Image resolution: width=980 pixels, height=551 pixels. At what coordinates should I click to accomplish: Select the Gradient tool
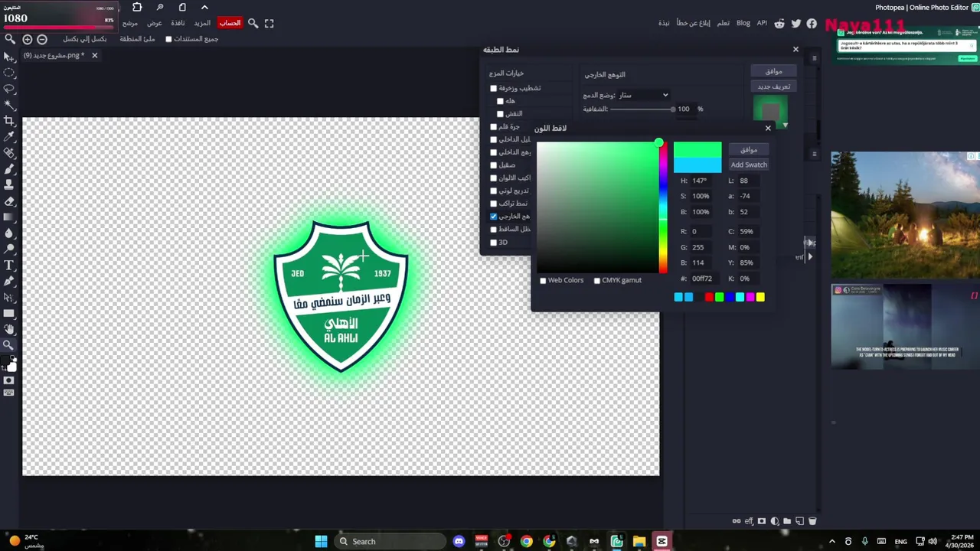click(x=9, y=217)
